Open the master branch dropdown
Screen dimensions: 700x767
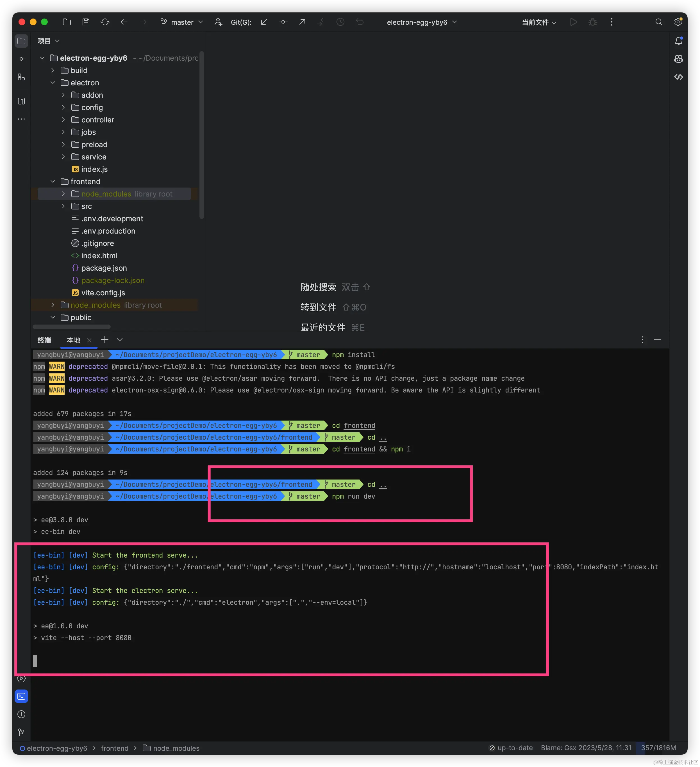[x=182, y=22]
